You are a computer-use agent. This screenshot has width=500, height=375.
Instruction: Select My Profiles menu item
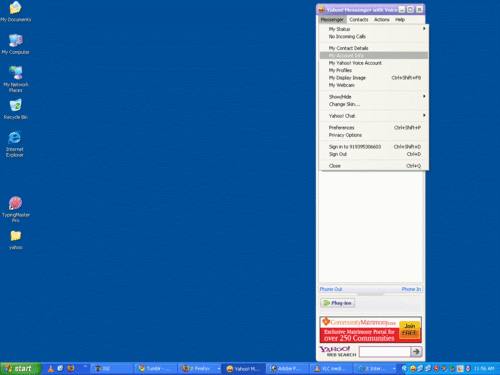374,70
